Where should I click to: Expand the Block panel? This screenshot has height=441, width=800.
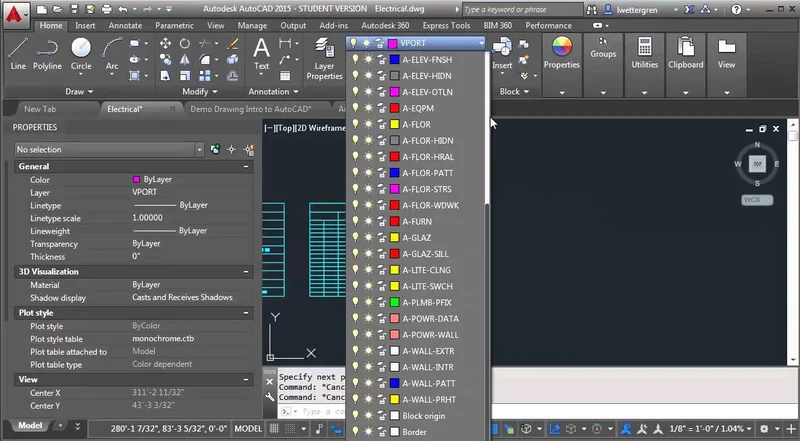514,92
